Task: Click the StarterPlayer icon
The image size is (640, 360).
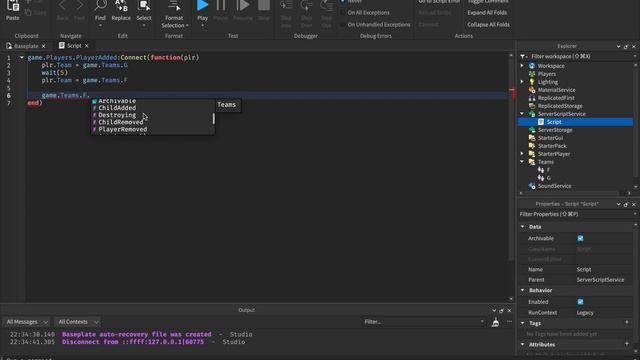Action: [532, 154]
